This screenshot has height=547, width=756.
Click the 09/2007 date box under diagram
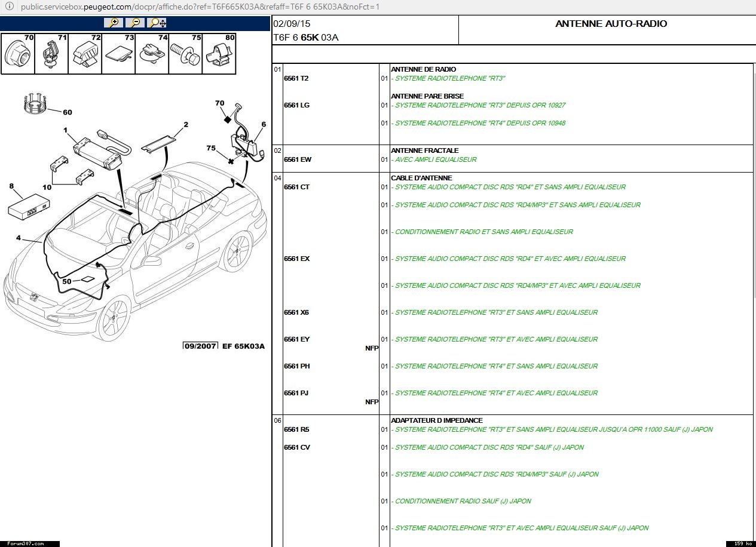(200, 346)
